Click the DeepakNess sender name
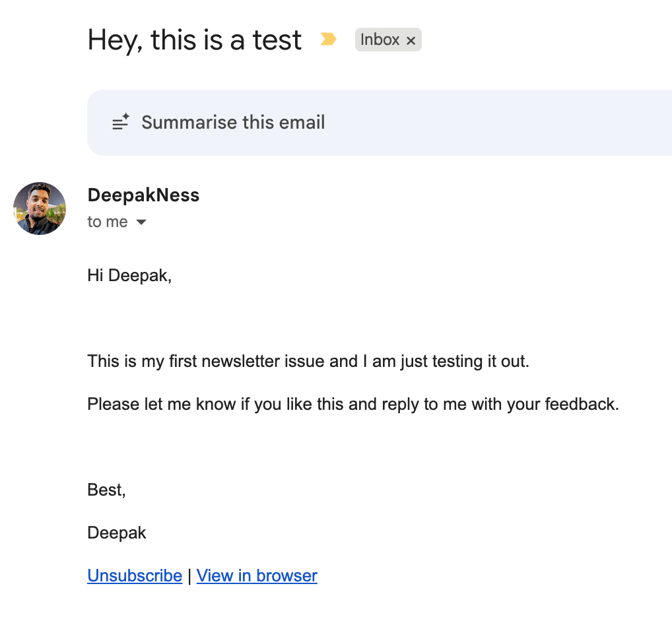The height and width of the screenshot is (623, 672). (143, 195)
